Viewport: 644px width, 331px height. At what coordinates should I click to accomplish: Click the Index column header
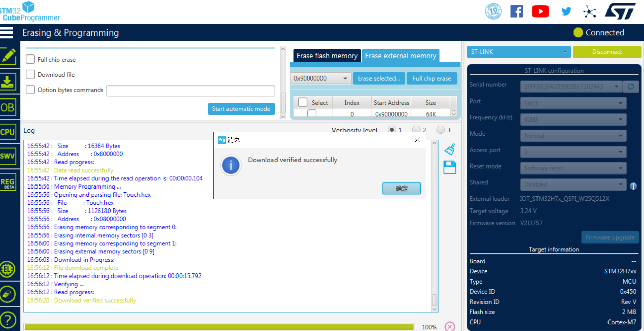coord(352,102)
